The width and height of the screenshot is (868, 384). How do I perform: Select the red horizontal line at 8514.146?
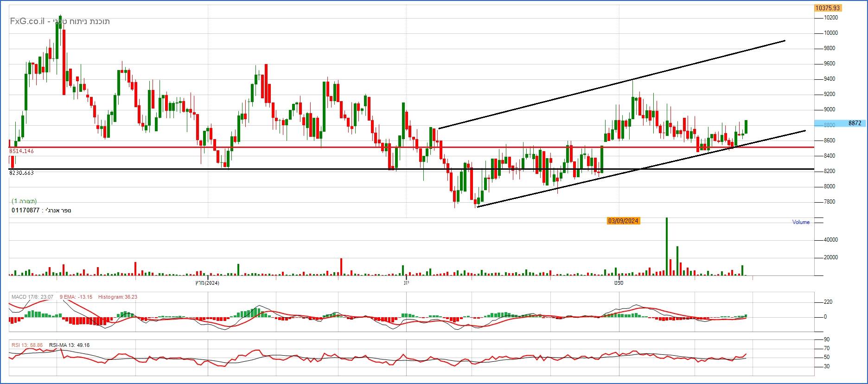tap(412, 147)
